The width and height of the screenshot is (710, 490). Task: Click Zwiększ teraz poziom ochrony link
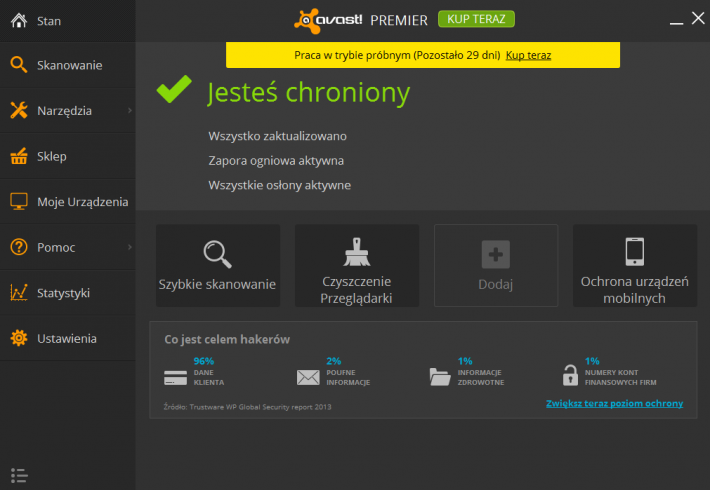[x=614, y=404]
